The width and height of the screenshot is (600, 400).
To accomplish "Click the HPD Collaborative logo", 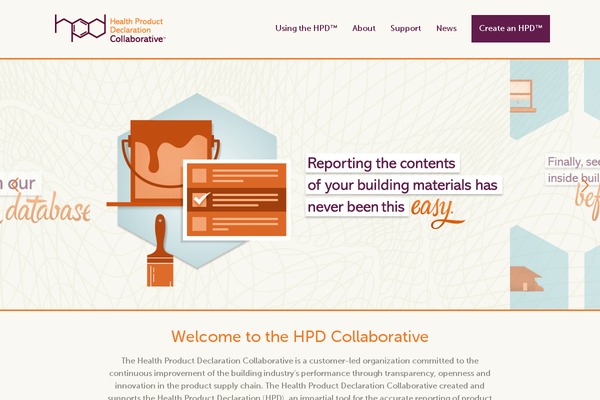I will tap(110, 28).
